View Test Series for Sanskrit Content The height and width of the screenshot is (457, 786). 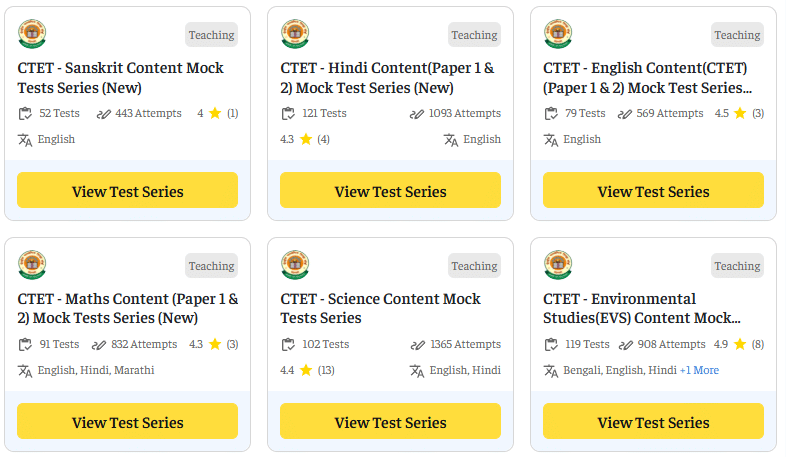[127, 191]
